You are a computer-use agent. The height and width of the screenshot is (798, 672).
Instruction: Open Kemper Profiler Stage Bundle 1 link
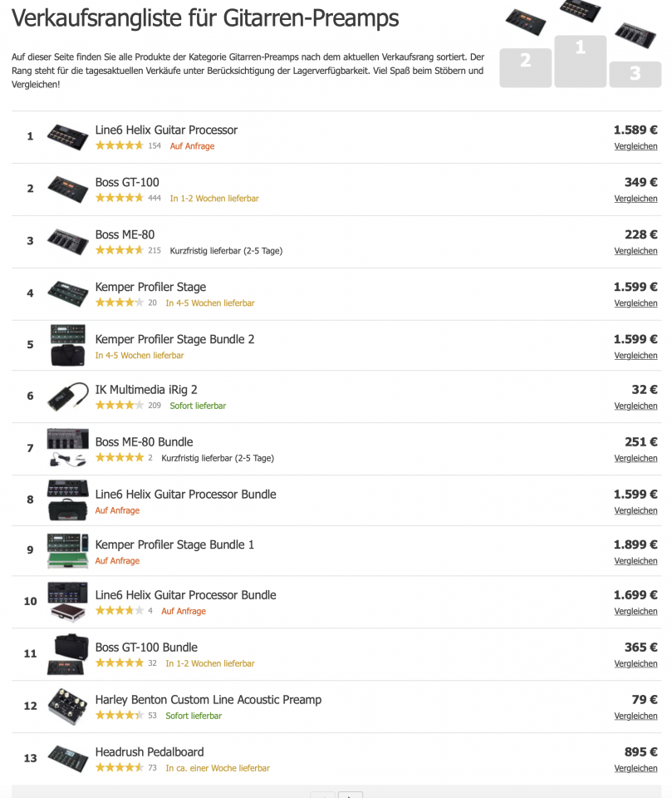(174, 544)
